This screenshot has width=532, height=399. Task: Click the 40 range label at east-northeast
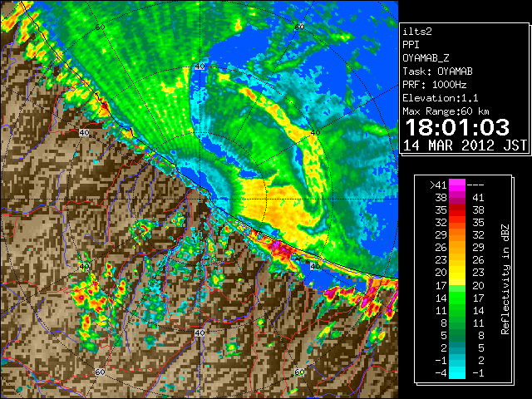[315, 133]
